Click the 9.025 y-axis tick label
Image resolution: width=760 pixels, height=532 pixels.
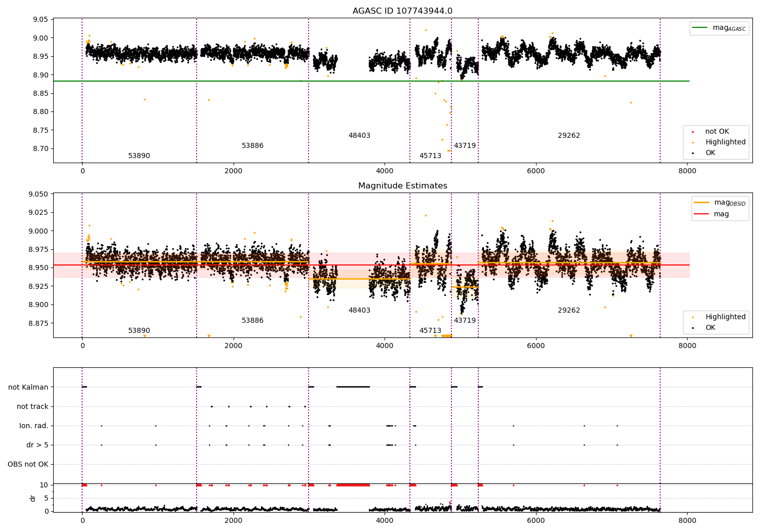coord(38,213)
